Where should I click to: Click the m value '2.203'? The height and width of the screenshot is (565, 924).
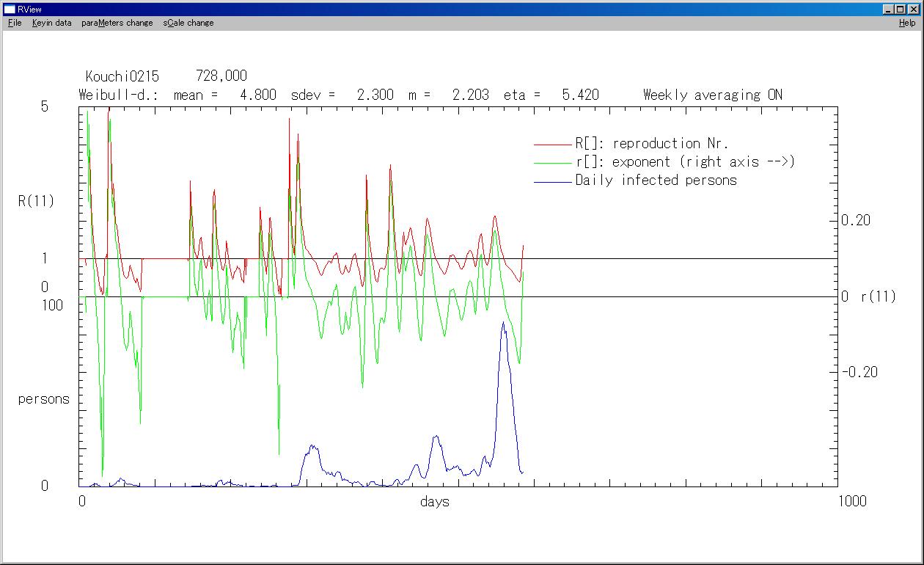click(x=471, y=95)
